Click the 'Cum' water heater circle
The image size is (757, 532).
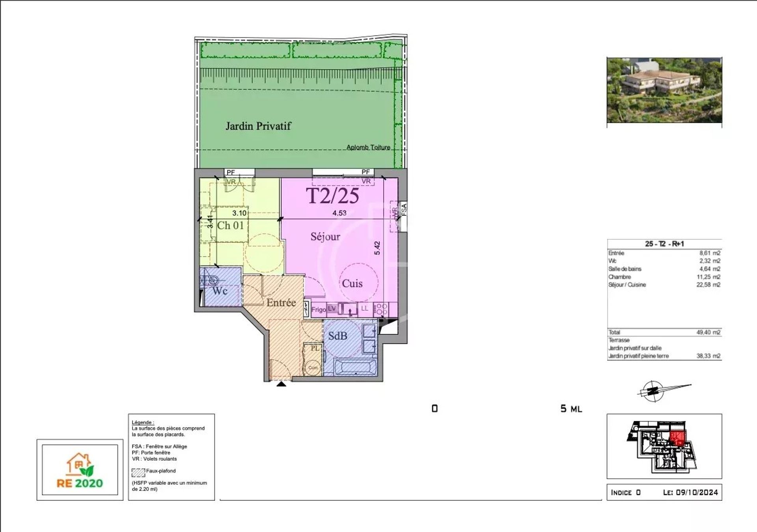pyautogui.click(x=313, y=368)
